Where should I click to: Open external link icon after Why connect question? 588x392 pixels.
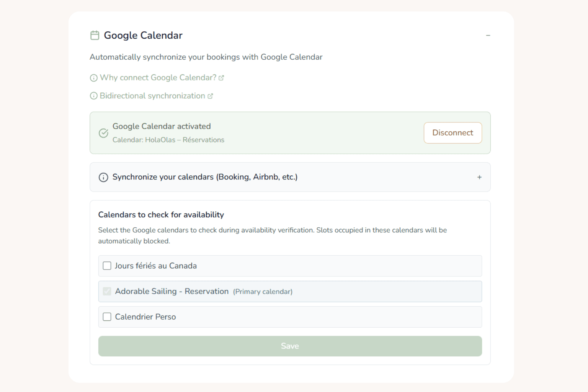pos(221,78)
